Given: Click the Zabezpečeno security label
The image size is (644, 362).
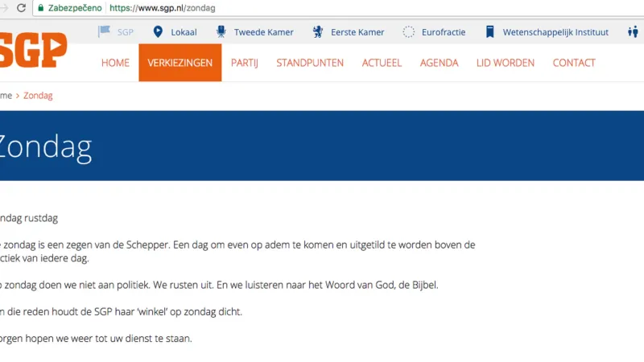Looking at the screenshot, I should [75, 8].
